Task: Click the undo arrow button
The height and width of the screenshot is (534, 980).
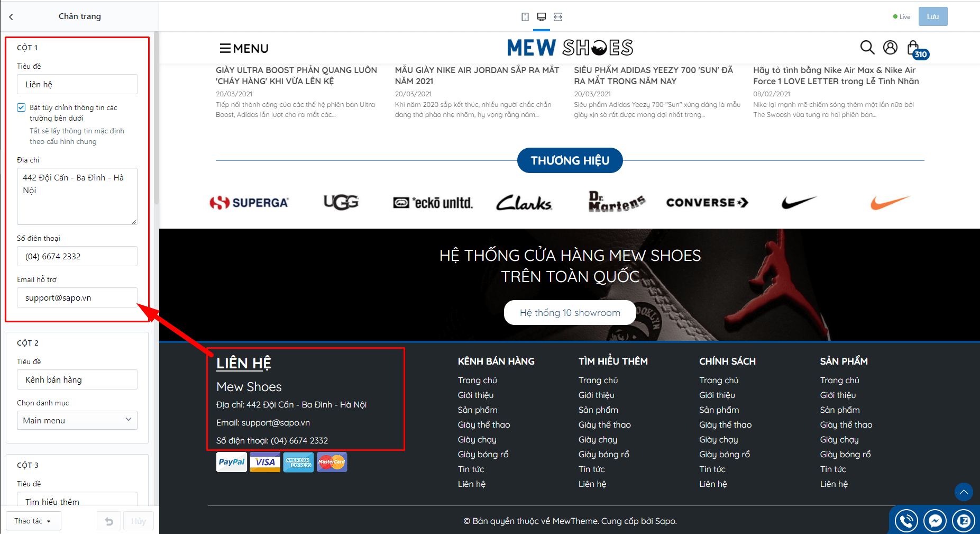Action: point(109,521)
